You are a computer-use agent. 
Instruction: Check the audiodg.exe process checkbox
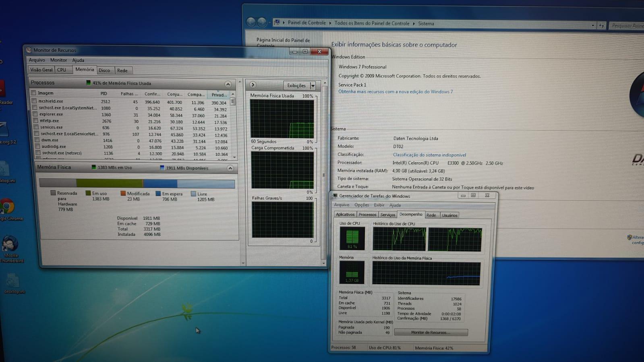tap(37, 147)
